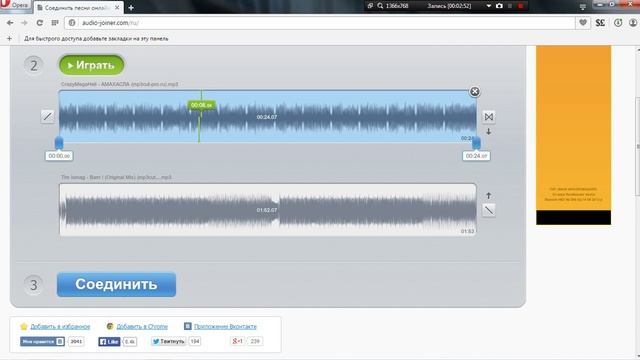Go back with the browser back arrow
This screenshot has width=640, height=360.
click(10, 23)
